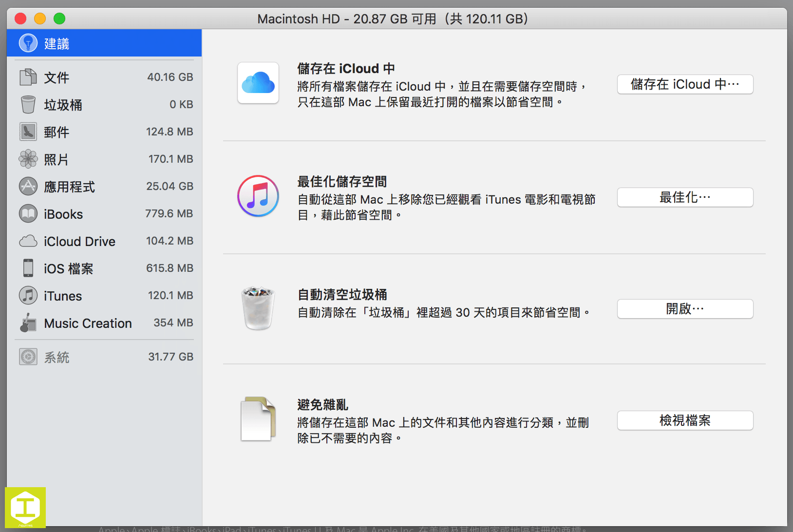Select the 照片 photos flower icon
The image size is (793, 532).
(28, 159)
